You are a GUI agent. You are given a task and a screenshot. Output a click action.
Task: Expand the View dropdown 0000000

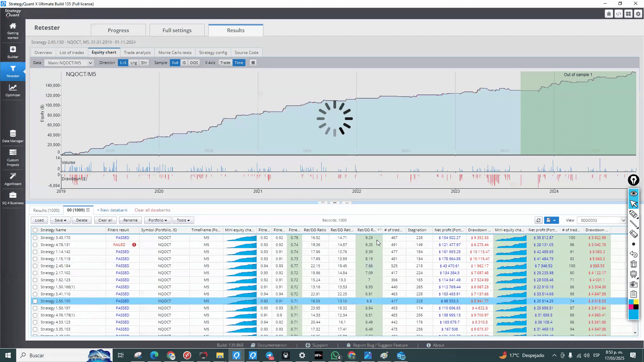602,220
